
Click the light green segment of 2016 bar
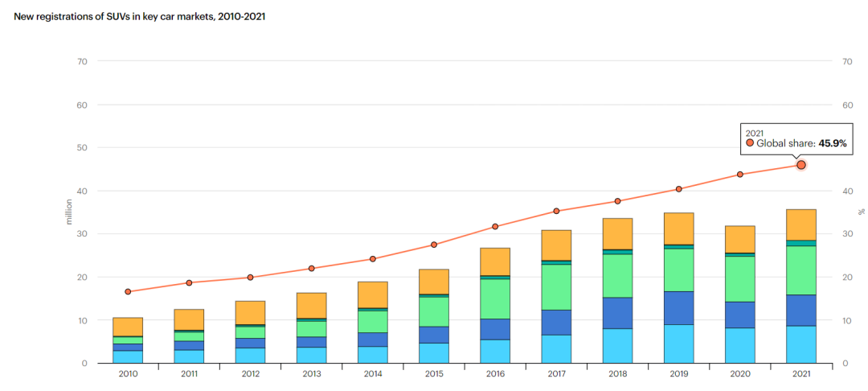[x=495, y=298]
